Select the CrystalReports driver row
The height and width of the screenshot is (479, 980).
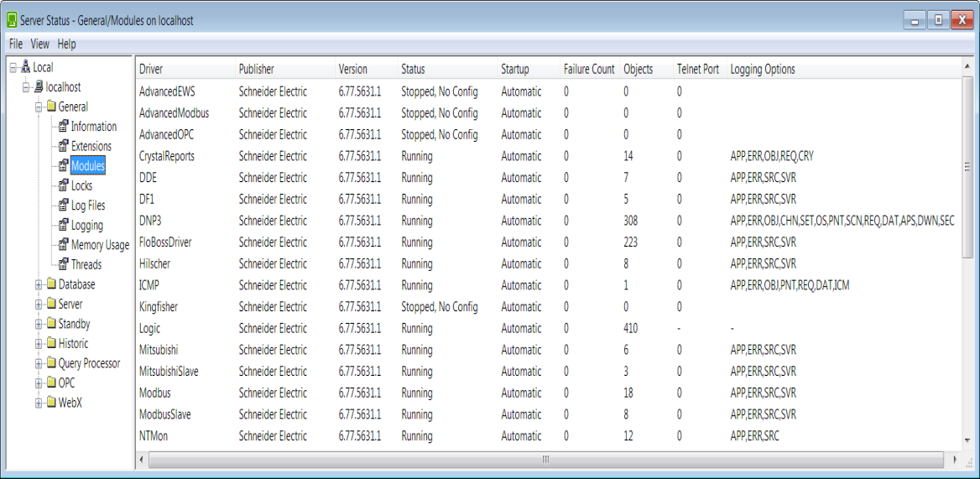(549, 156)
